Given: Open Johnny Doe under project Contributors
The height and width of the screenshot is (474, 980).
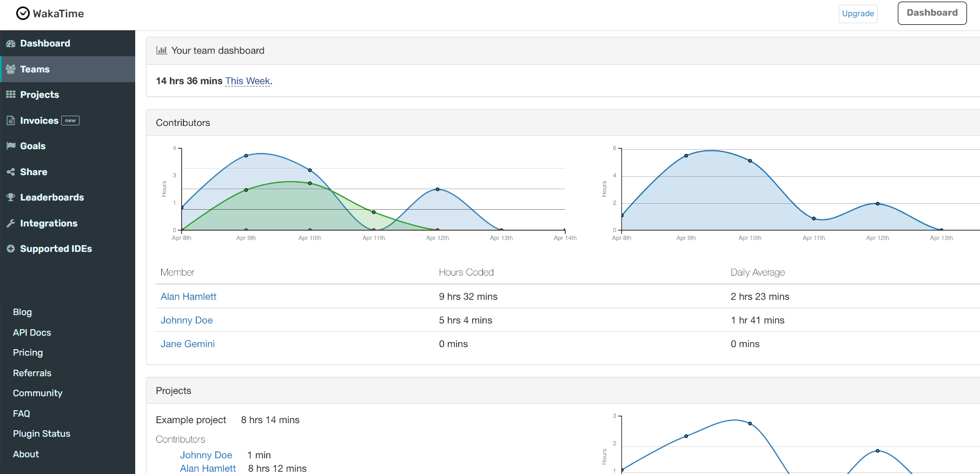Looking at the screenshot, I should coord(206,455).
